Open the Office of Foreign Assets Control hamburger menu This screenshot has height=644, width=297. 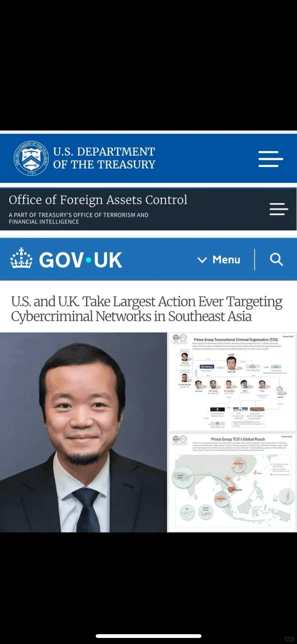279,209
